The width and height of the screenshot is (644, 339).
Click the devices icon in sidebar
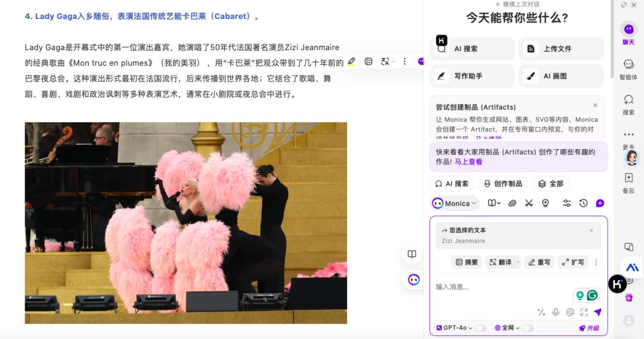point(629,247)
